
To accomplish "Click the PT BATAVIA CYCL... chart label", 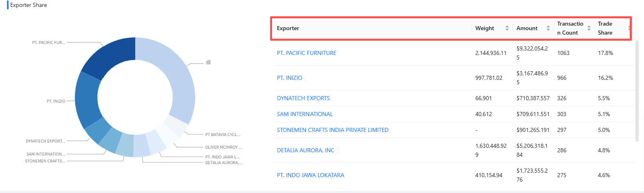I will pyautogui.click(x=223, y=134).
